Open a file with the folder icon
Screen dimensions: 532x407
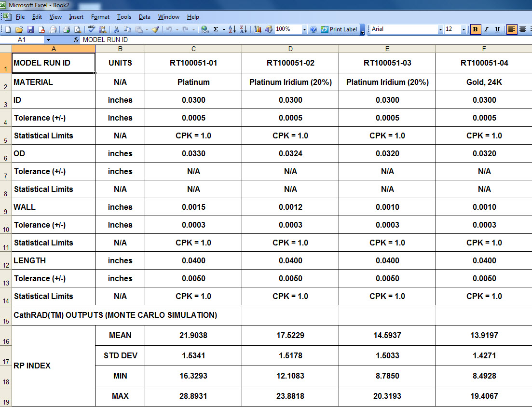point(19,29)
